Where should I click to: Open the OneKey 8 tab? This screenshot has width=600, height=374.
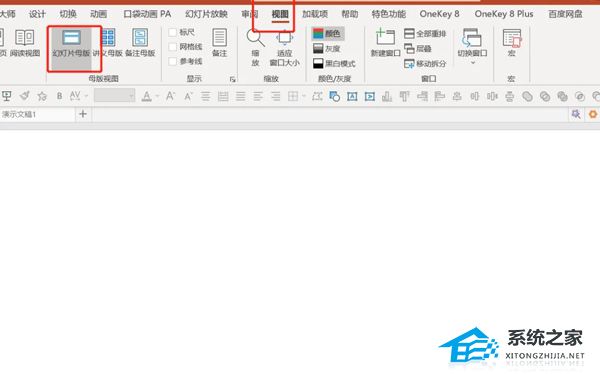tap(439, 14)
